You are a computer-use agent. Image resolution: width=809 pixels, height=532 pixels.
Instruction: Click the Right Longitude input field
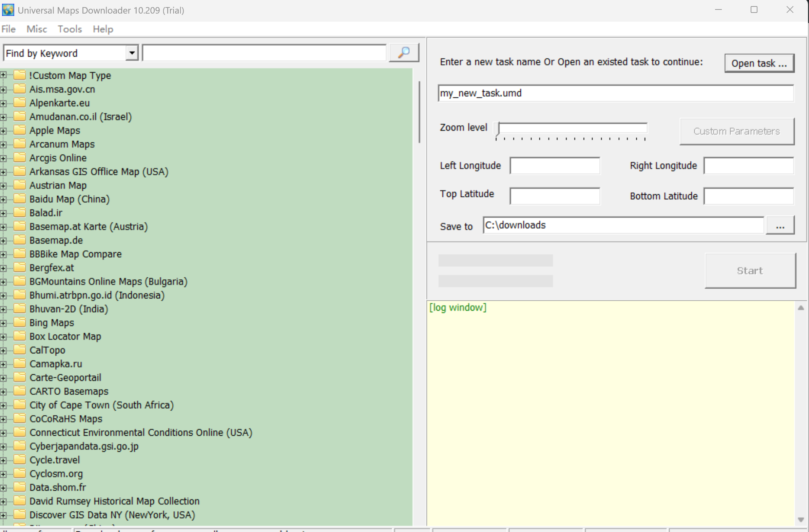click(x=749, y=165)
